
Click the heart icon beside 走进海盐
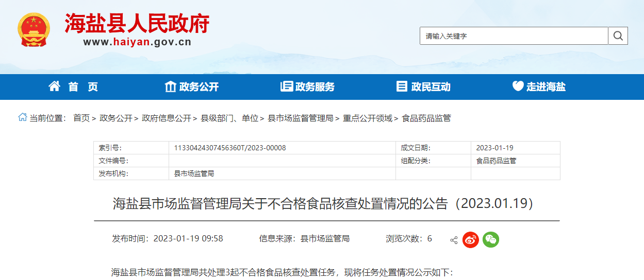point(518,86)
